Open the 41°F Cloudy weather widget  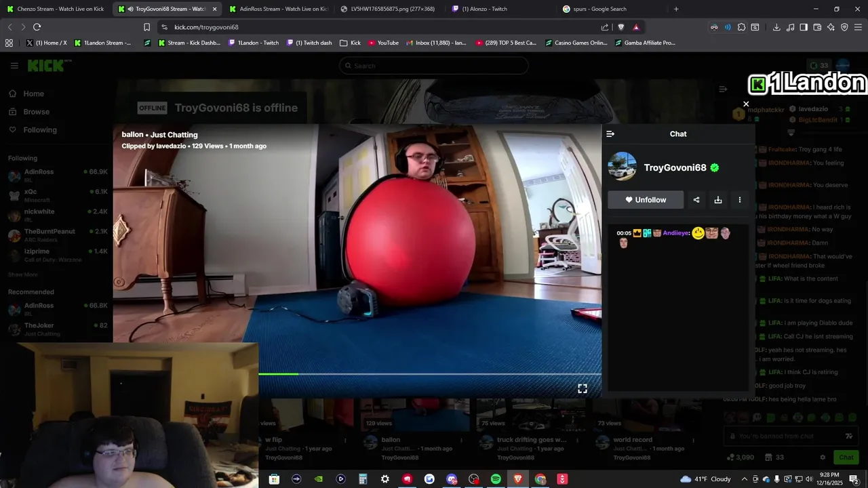pos(705,479)
